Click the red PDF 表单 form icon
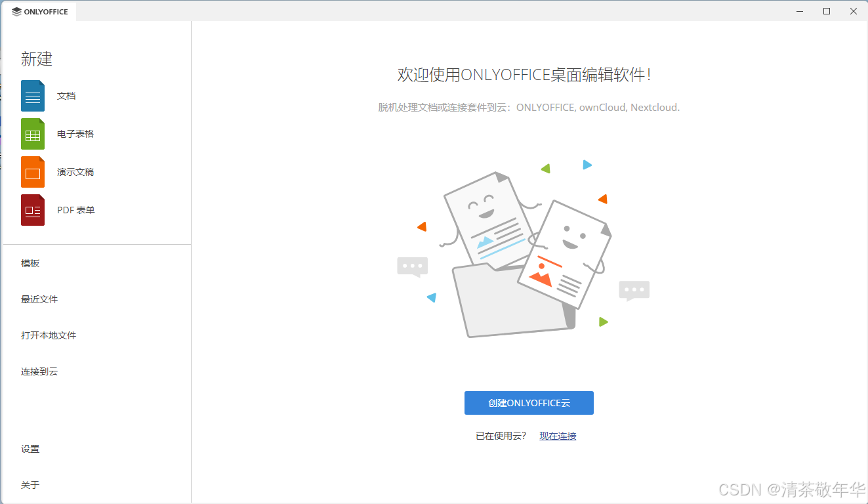This screenshot has width=868, height=504. click(32, 210)
